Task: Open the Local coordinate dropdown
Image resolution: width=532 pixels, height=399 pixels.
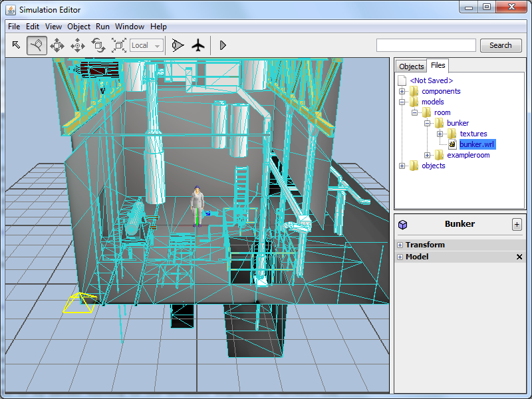Action: pyautogui.click(x=158, y=45)
